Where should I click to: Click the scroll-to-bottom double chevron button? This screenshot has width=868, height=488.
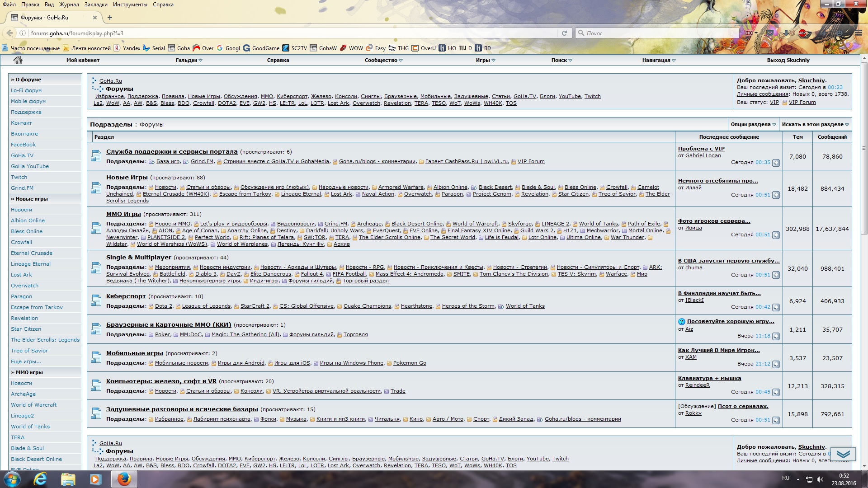[843, 454]
